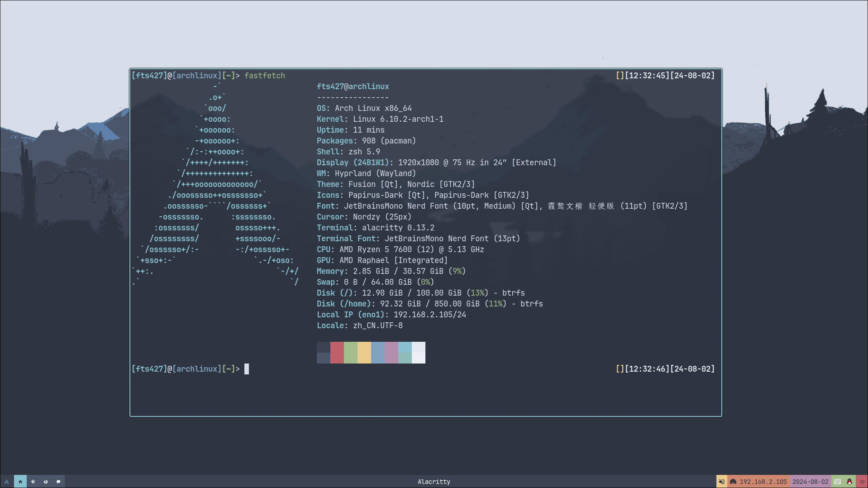Click the red color block in fastfetch palette
The width and height of the screenshot is (868, 488).
(337, 353)
